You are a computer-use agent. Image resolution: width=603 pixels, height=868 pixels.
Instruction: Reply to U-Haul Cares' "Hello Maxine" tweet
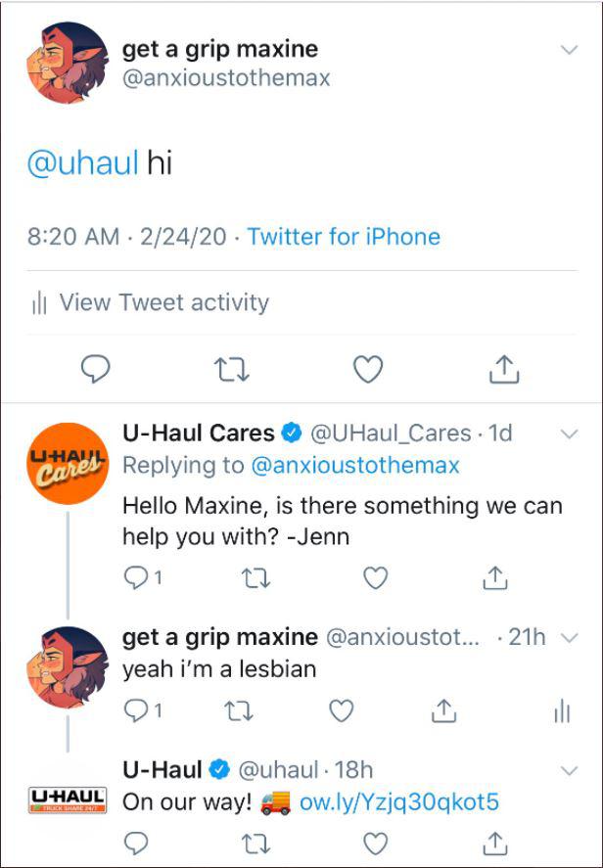[134, 578]
